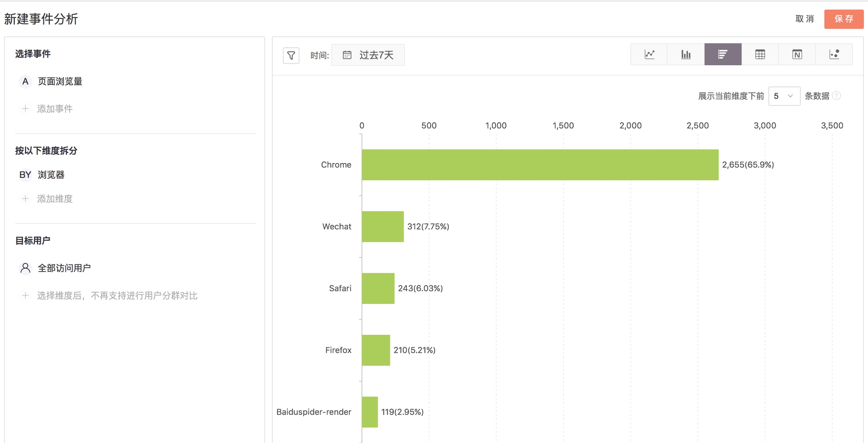Click the plus icon beside 添加事件
This screenshot has width=868, height=443.
pyautogui.click(x=25, y=109)
